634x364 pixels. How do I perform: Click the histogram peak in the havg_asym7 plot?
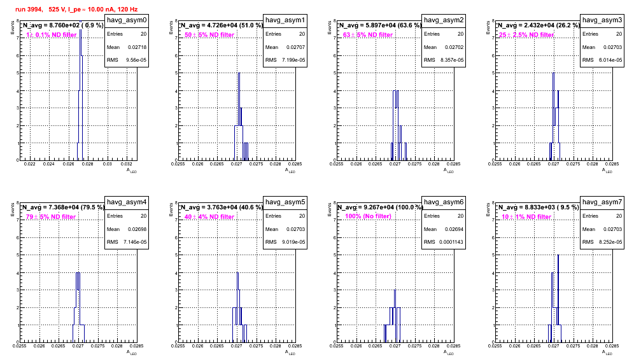click(558, 255)
